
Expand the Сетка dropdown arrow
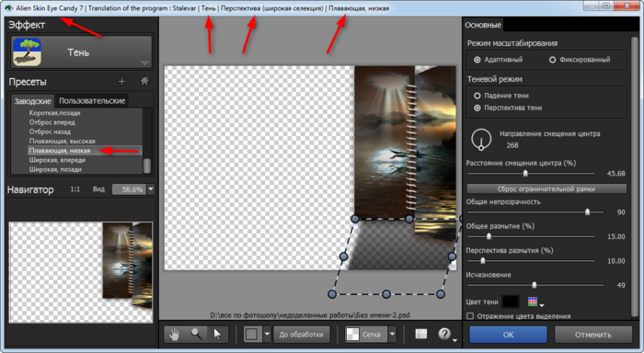[x=392, y=335]
